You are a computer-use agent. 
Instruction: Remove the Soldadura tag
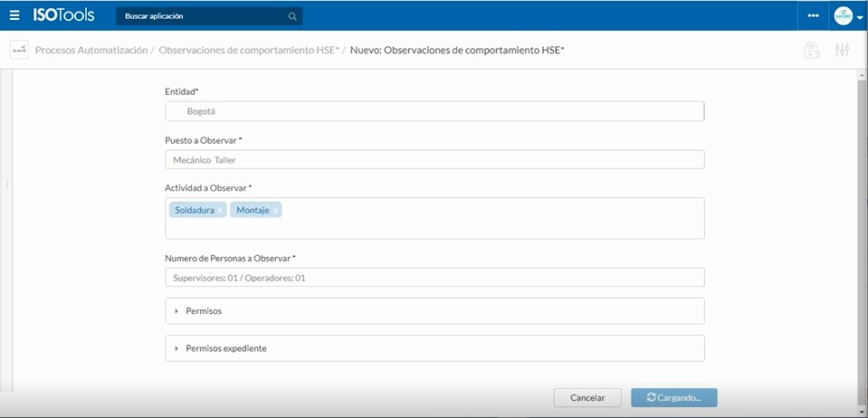[220, 210]
